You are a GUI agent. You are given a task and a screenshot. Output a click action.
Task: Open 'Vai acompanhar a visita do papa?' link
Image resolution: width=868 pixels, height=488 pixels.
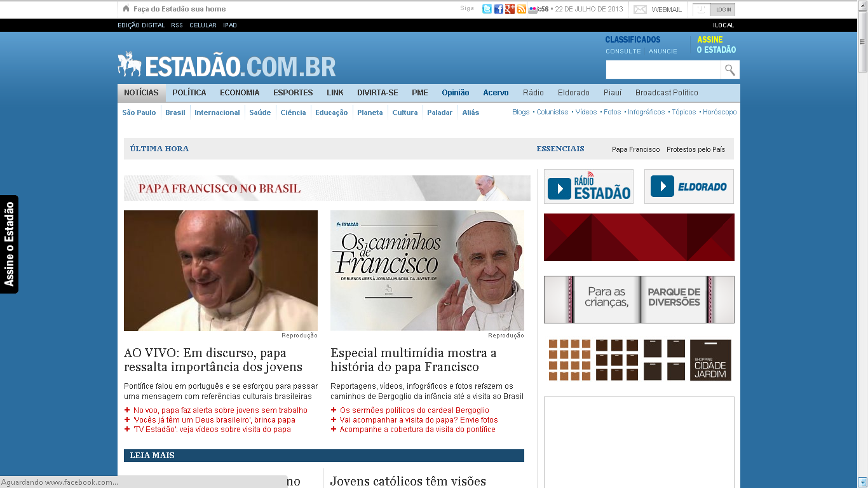coord(419,420)
